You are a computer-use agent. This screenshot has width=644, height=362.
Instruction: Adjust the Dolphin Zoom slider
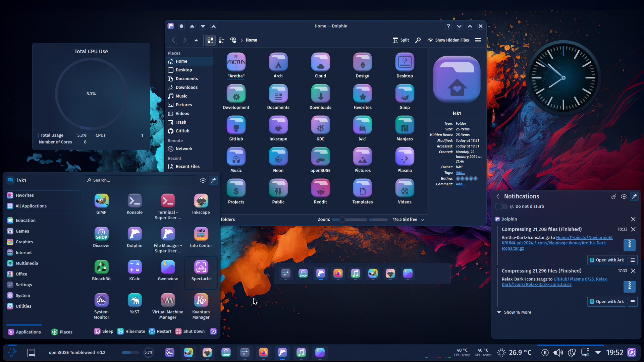[x=349, y=220]
